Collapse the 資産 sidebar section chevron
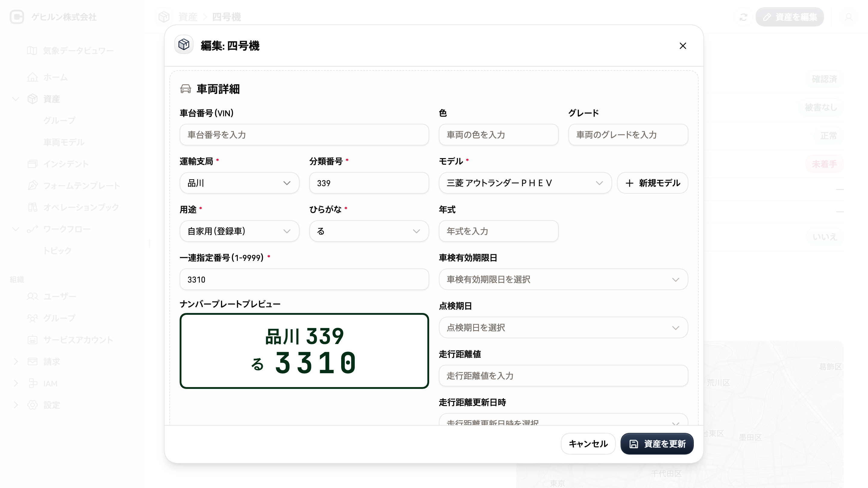 pos(15,99)
